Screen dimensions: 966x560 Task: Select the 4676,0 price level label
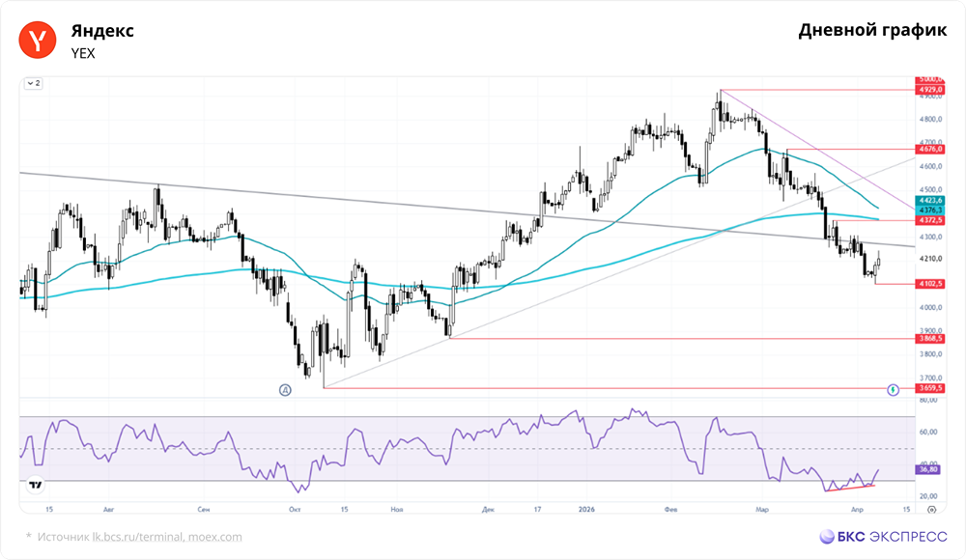930,149
